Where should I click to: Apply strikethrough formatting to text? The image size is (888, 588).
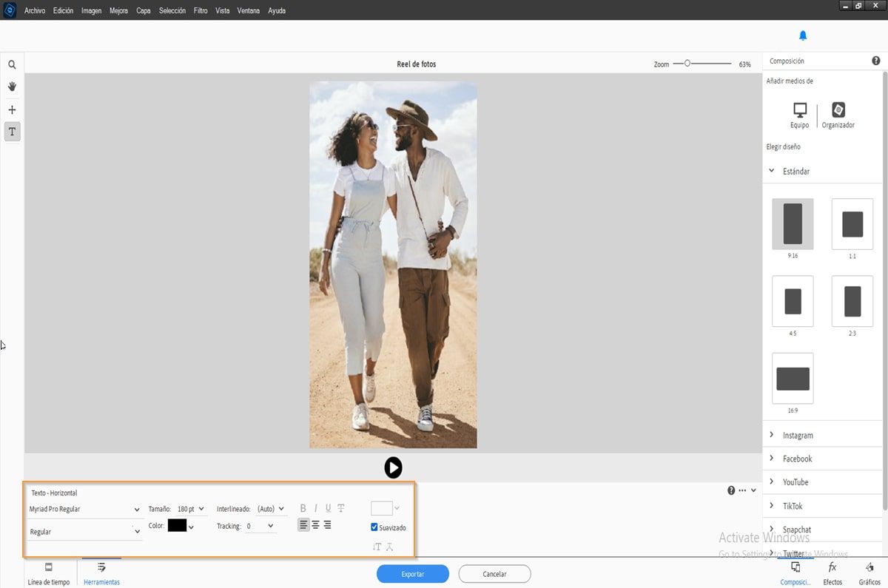(341, 508)
